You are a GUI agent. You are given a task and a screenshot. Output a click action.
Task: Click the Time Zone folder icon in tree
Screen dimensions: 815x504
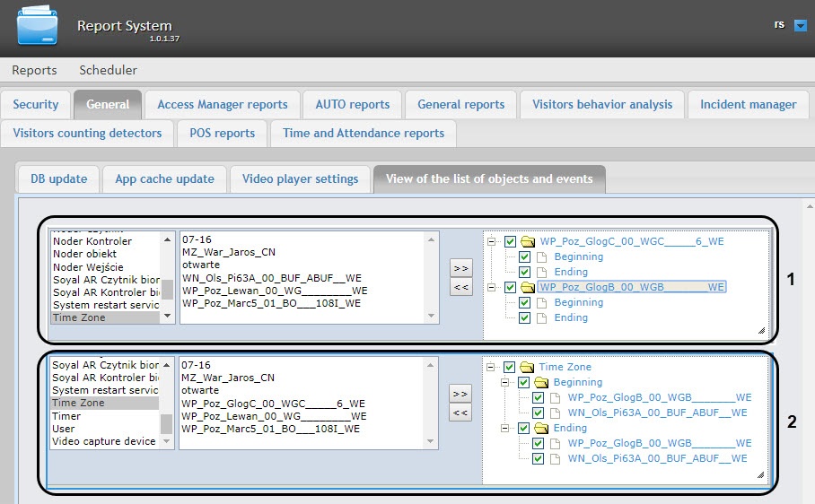pos(527,367)
